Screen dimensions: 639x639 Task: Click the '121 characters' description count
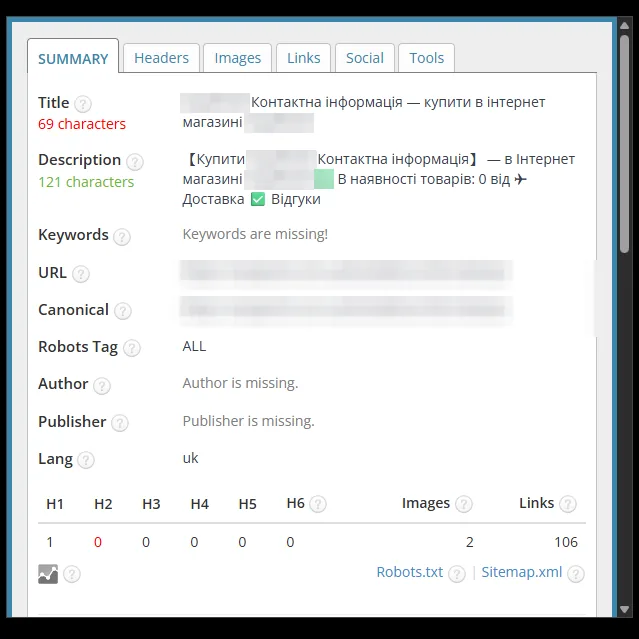pyautogui.click(x=86, y=182)
